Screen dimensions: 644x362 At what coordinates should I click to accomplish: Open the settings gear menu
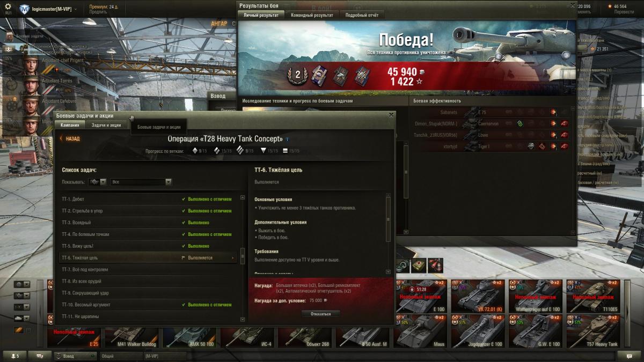coord(8,6)
